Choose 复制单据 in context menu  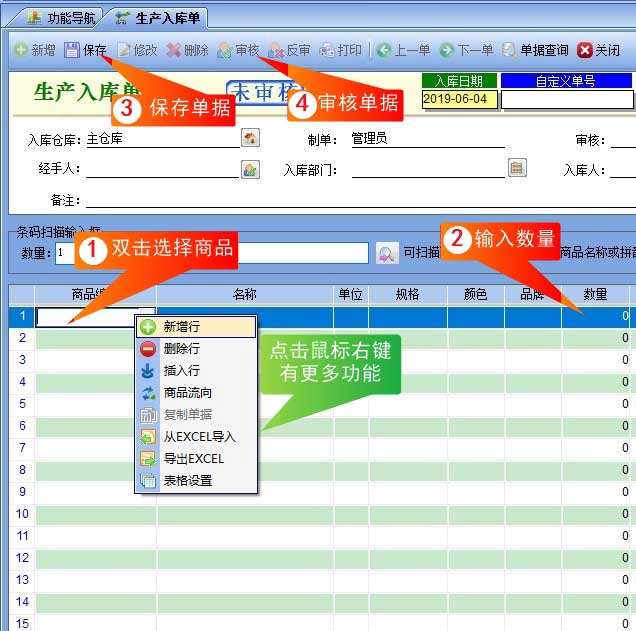(196, 414)
